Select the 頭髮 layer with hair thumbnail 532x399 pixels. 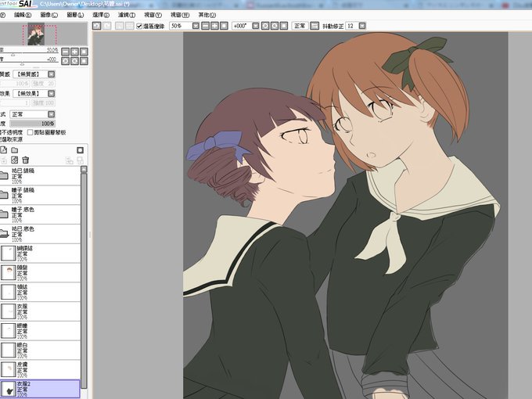tap(40, 272)
